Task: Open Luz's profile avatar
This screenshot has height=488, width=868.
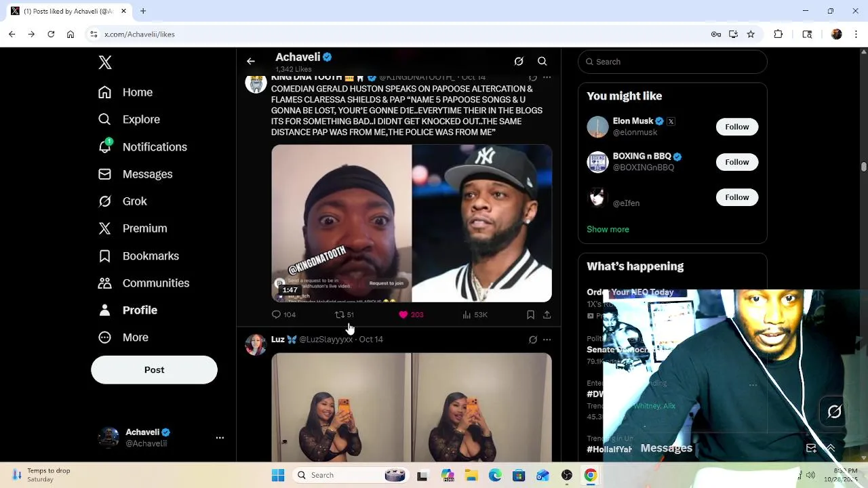Action: [x=256, y=344]
